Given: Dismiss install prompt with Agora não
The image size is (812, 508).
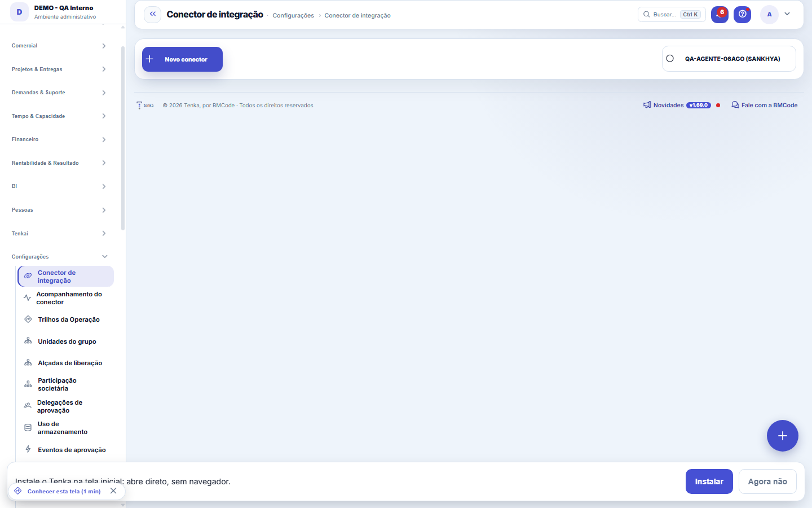Looking at the screenshot, I should click(767, 481).
